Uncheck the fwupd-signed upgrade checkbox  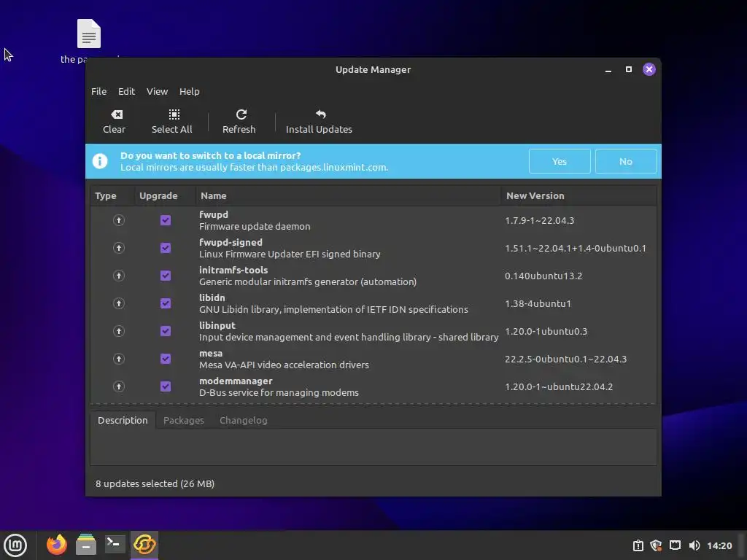[166, 248]
